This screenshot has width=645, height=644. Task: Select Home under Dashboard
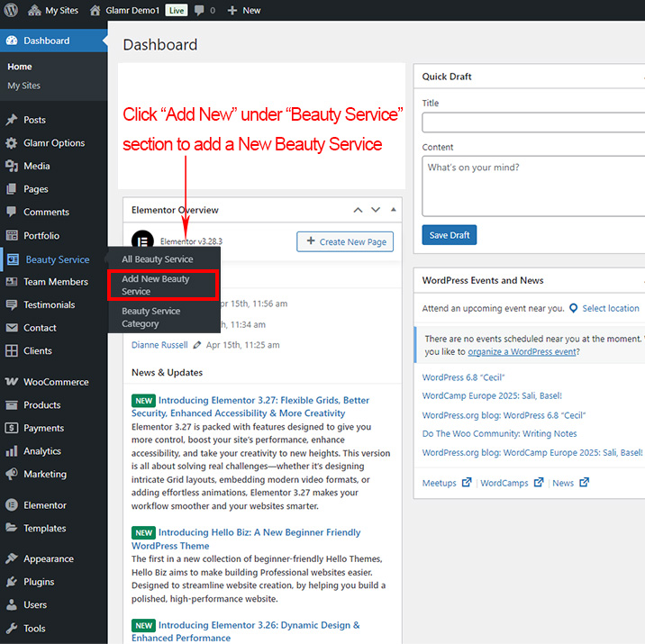click(x=19, y=67)
